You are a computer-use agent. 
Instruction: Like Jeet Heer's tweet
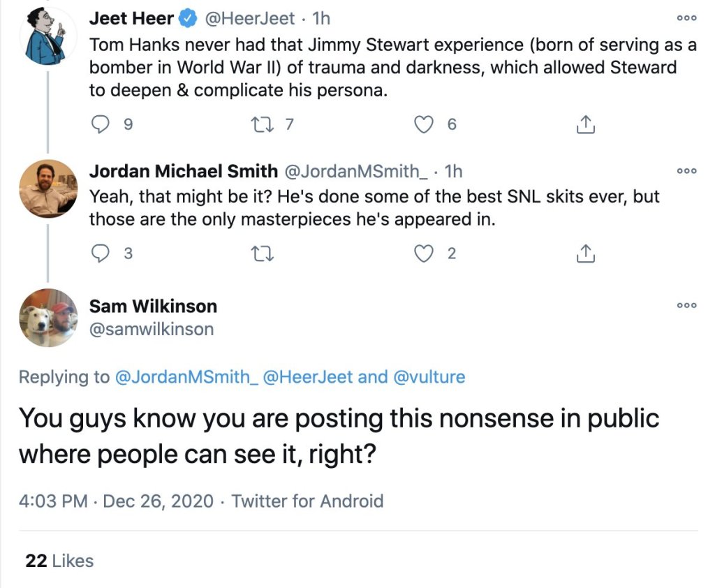pyautogui.click(x=424, y=124)
